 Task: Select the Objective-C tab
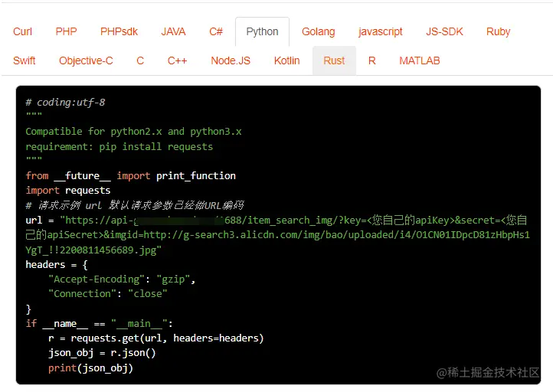tap(86, 60)
